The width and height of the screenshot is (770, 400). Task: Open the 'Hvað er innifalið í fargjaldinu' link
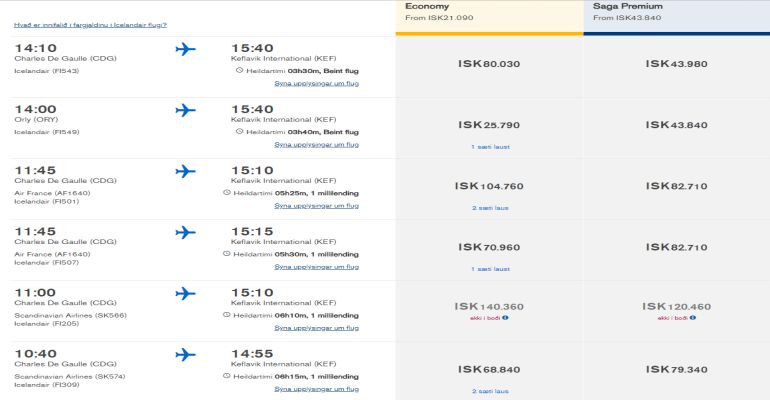click(90, 24)
